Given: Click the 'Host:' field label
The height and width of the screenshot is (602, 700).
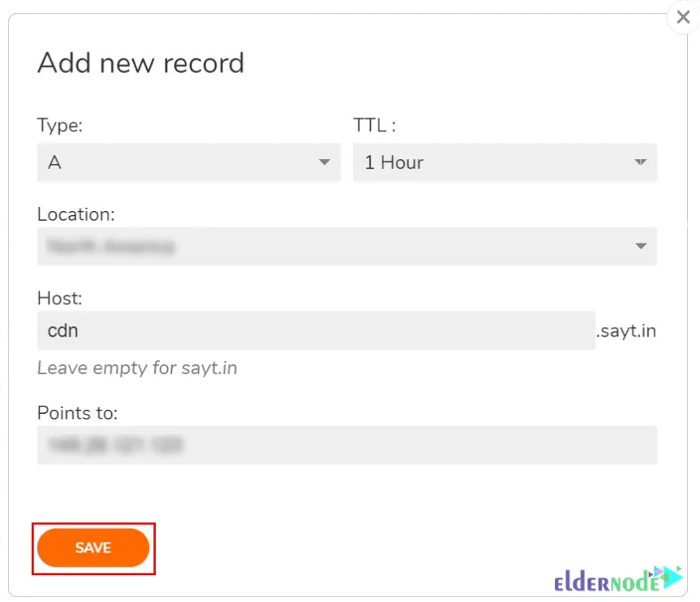Looking at the screenshot, I should coord(58,298).
